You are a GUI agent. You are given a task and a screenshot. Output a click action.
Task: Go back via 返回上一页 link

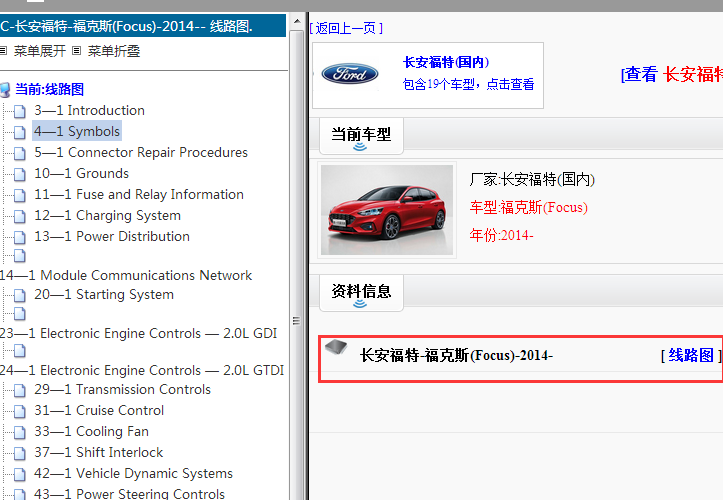pos(346,29)
